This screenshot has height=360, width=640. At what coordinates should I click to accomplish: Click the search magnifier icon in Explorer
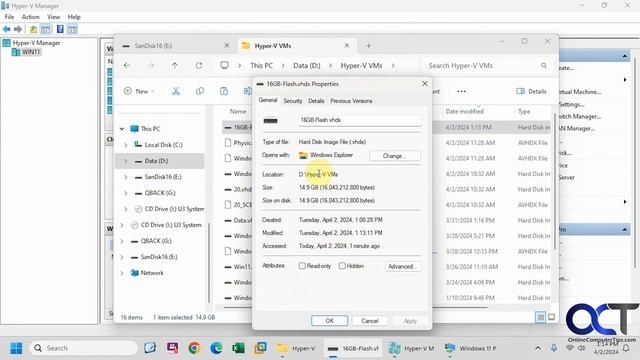(544, 65)
